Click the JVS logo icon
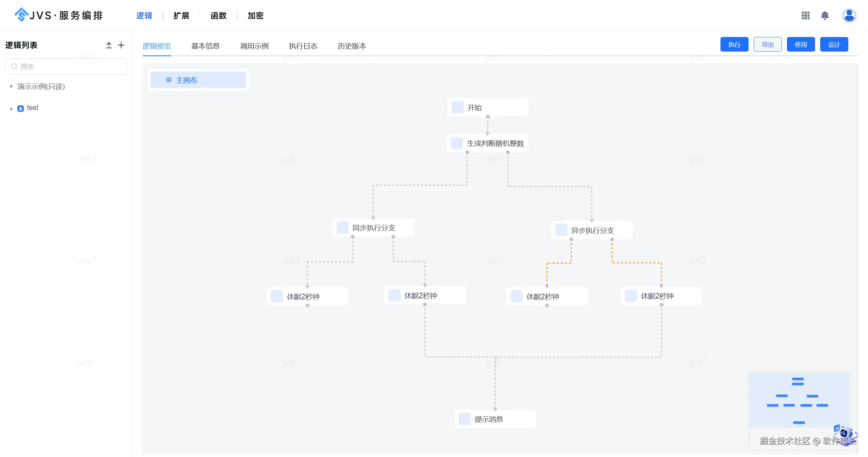This screenshot has width=868, height=457. (x=21, y=15)
